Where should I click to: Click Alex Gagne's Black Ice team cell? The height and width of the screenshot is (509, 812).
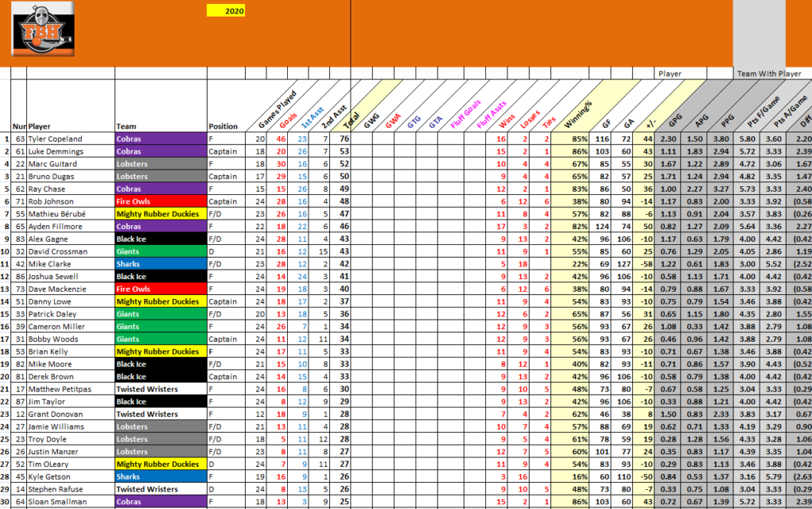(x=160, y=237)
